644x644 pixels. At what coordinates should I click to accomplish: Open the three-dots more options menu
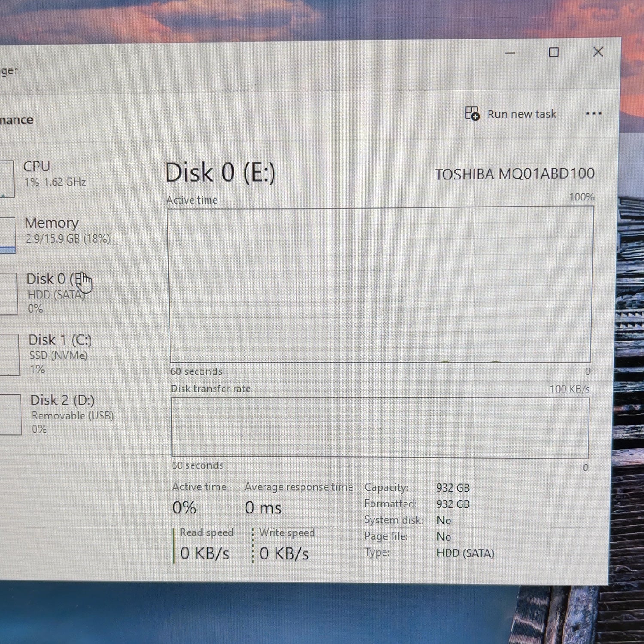click(x=594, y=113)
